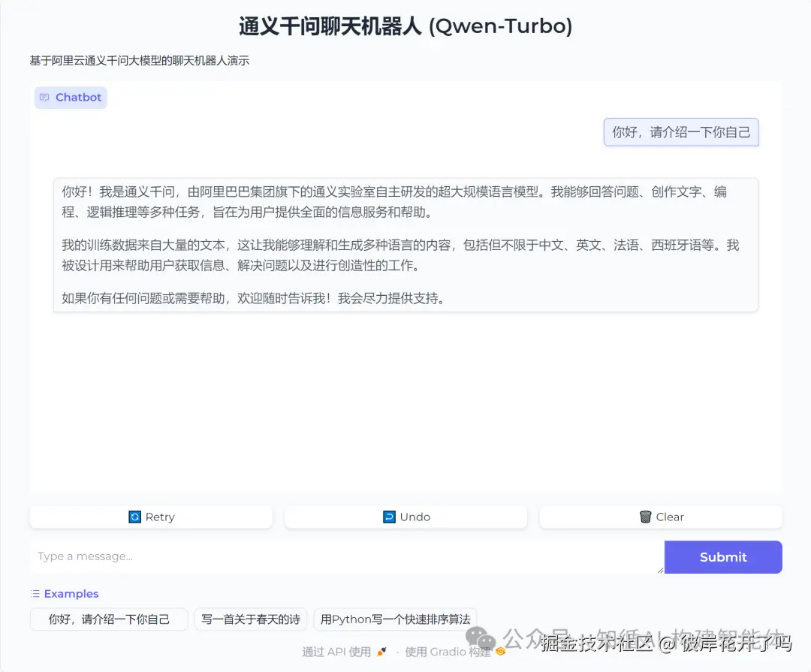The image size is (811, 672).
Task: Click the page title 通义千问聊天机器人 (Qwen-Turbo)
Action: click(405, 26)
